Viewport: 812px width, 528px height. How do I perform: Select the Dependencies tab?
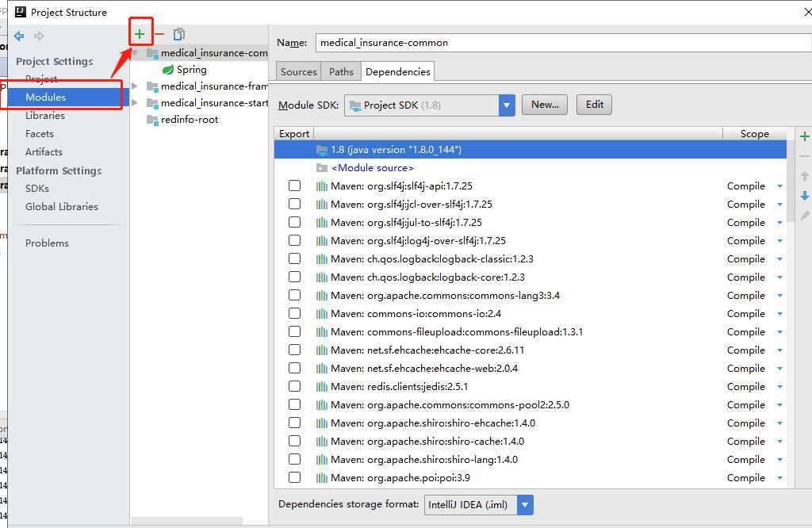click(398, 72)
